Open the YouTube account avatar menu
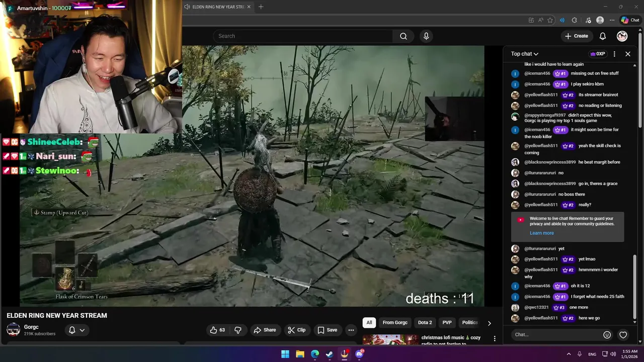The width and height of the screenshot is (644, 362). point(622,36)
